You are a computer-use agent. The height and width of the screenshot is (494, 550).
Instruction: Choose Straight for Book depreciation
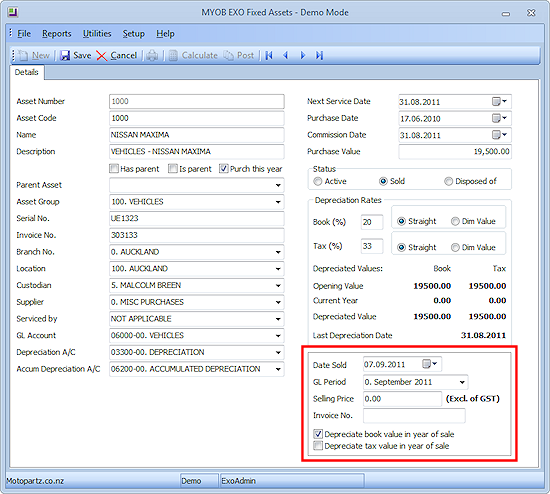[401, 221]
